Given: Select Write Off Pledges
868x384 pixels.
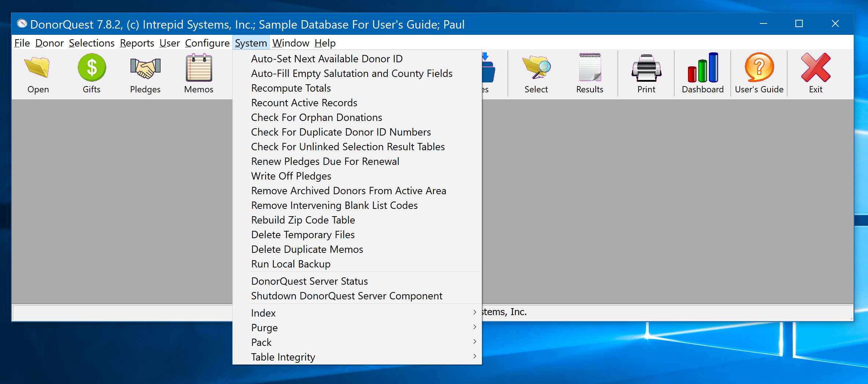Looking at the screenshot, I should coord(357,176).
